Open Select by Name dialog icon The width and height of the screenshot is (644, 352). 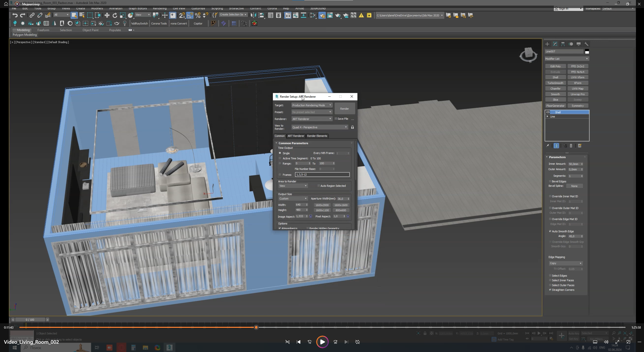tap(82, 15)
